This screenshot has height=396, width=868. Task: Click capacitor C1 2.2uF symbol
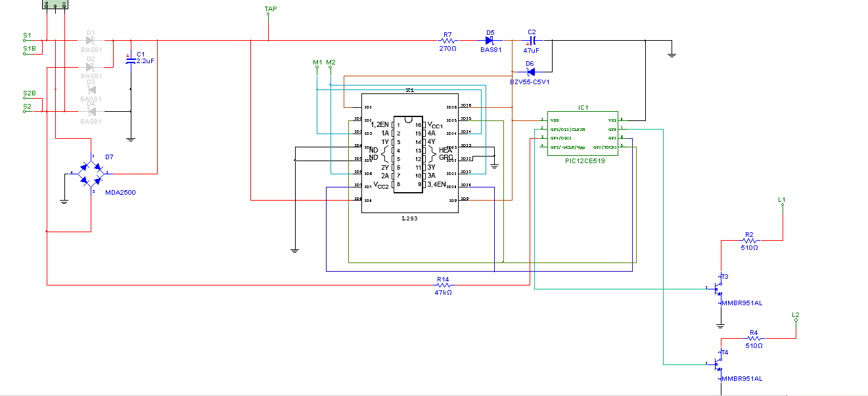(130, 60)
